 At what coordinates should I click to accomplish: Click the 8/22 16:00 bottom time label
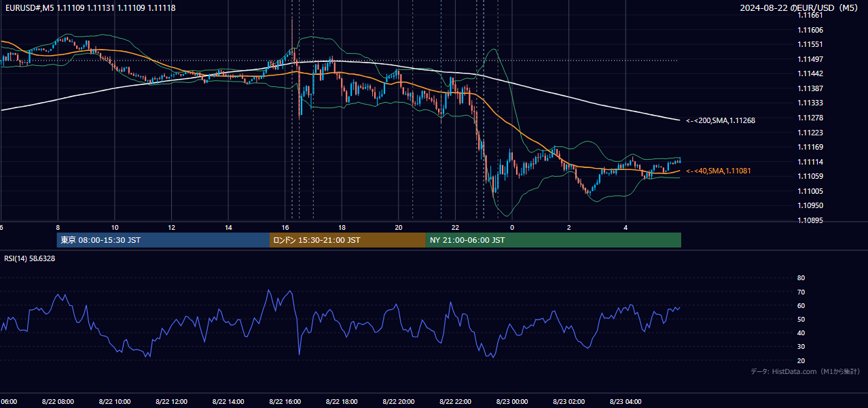[285, 401]
